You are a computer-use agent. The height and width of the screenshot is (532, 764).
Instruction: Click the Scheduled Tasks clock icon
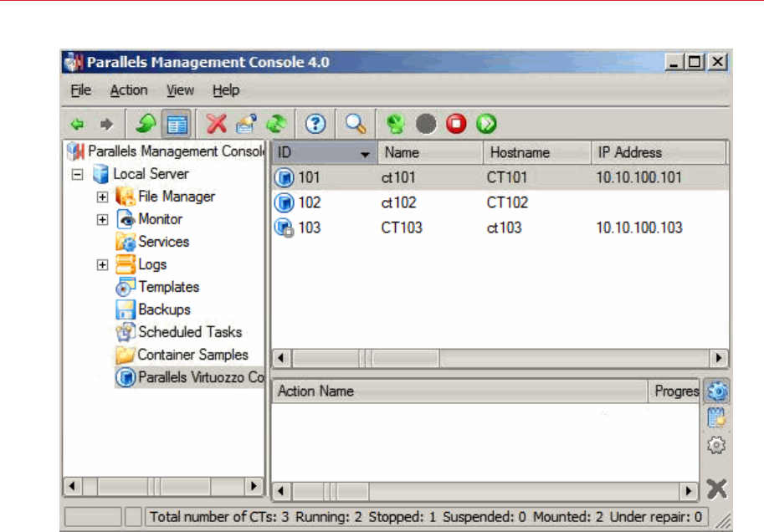[126, 332]
